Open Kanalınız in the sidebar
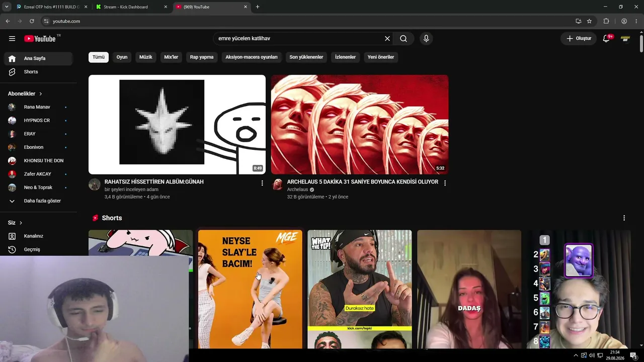Screen dimensions: 644x362 (38, 236)
